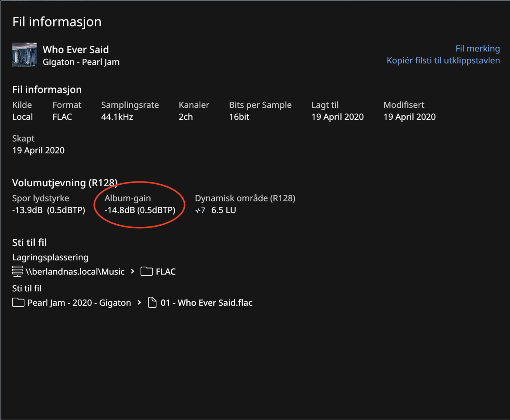This screenshot has height=420, width=510.
Task: Click the NAS server icon beside \\berlandnas.local\Music
Action: (17, 271)
